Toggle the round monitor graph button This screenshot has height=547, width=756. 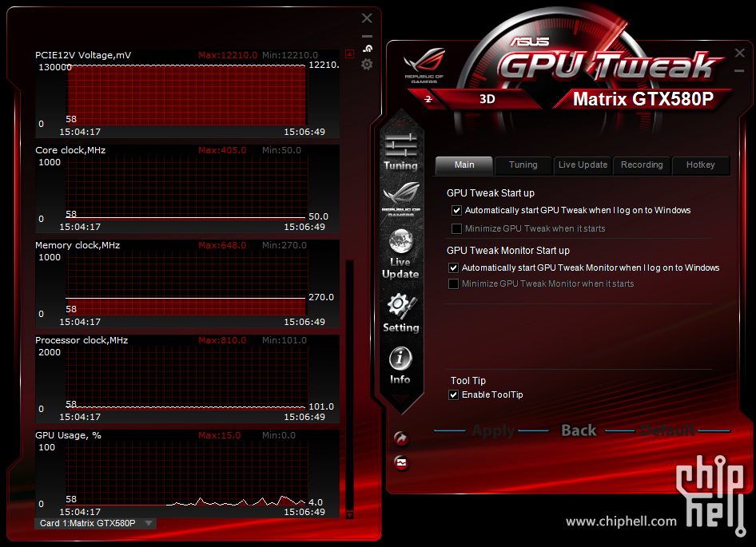(401, 463)
